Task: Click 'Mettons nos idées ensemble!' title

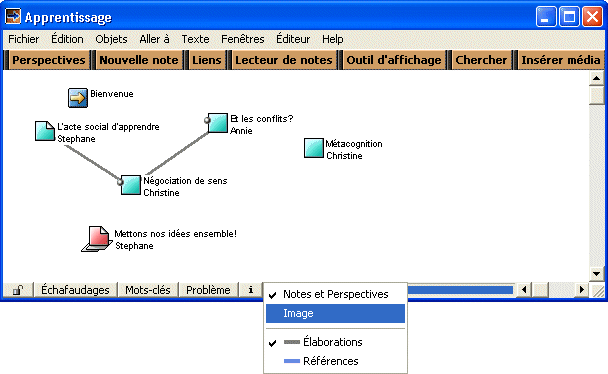Action: tap(176, 234)
